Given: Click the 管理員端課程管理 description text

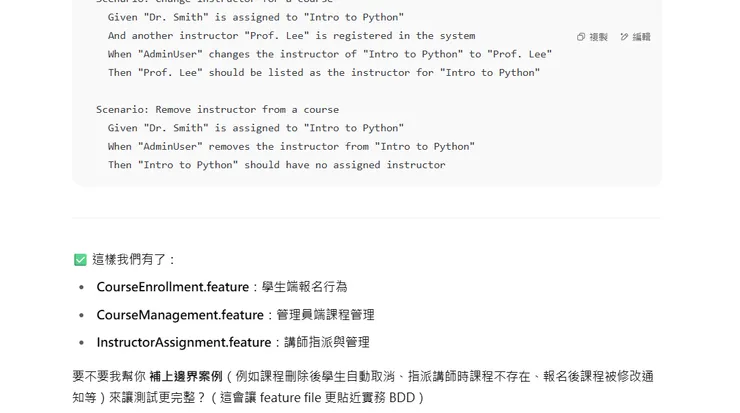Looking at the screenshot, I should click(x=325, y=315).
